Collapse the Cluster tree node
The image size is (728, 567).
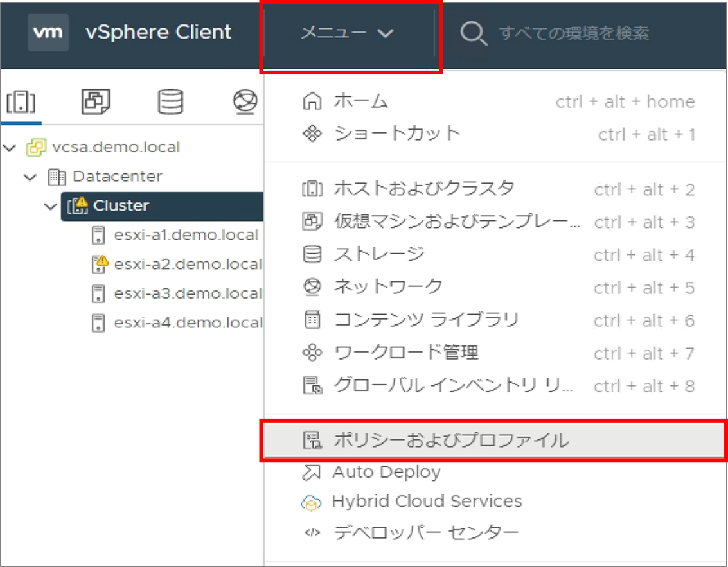pyautogui.click(x=50, y=206)
